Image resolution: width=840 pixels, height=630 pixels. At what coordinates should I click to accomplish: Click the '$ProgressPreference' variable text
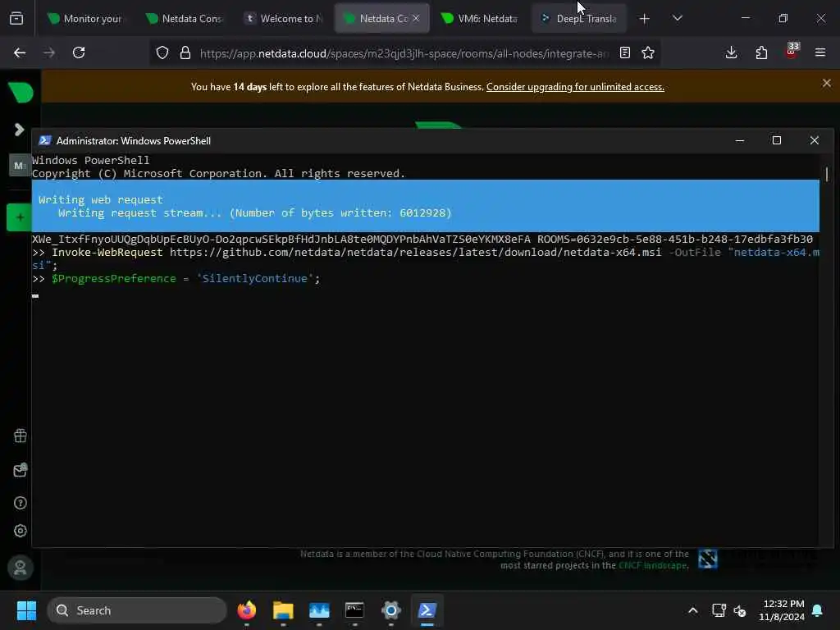[x=113, y=279]
